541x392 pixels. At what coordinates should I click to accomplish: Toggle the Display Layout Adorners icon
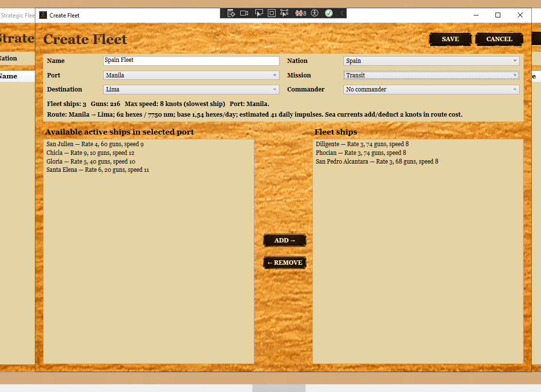tap(272, 13)
